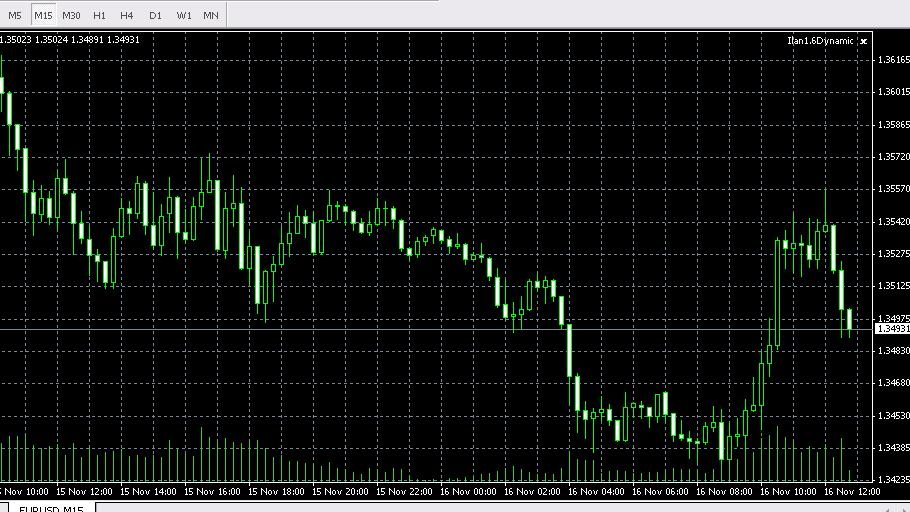Click the 15 Nov 16:00 time axis label
Screen dimensions: 910x512
tap(212, 492)
